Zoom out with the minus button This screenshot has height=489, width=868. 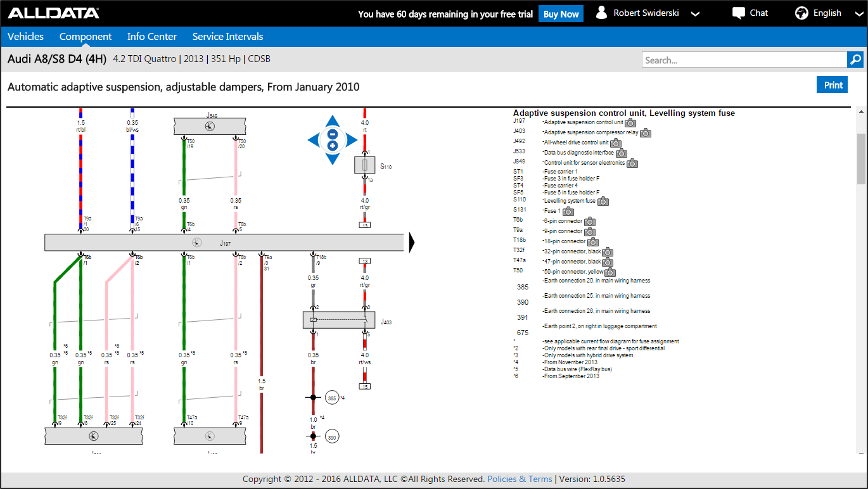tap(332, 134)
